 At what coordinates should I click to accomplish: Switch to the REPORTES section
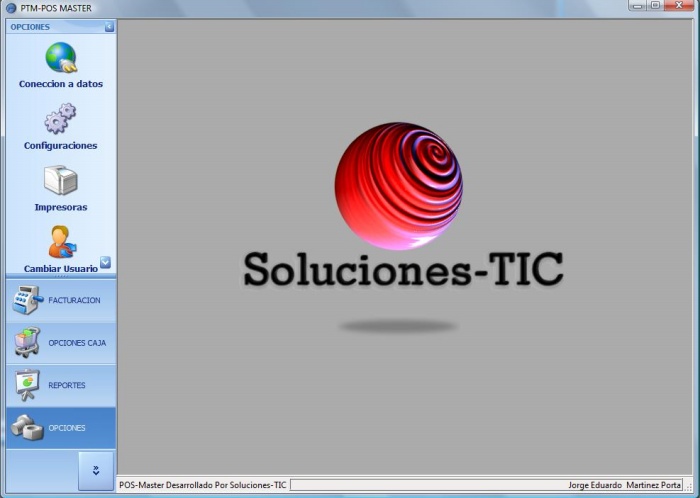[x=61, y=385]
